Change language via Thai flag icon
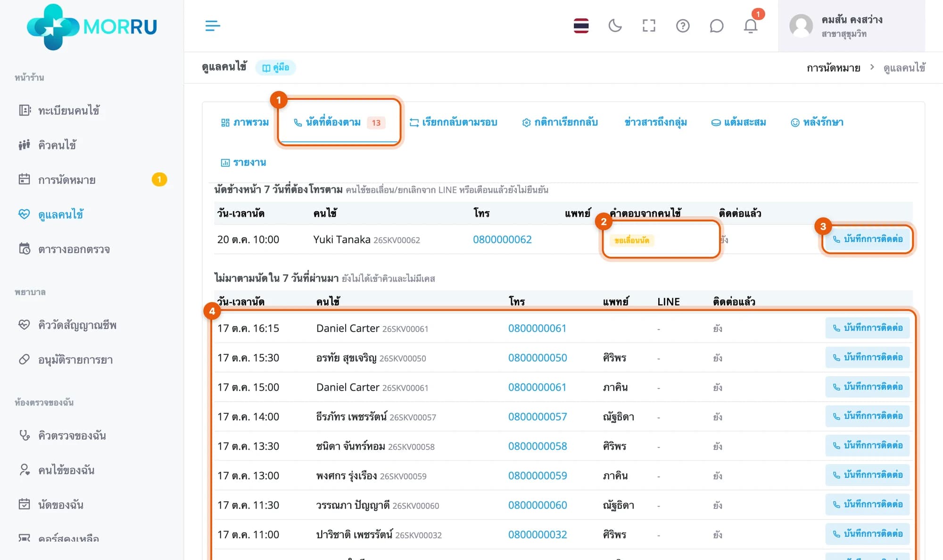Image resolution: width=943 pixels, height=560 pixels. pos(581,25)
